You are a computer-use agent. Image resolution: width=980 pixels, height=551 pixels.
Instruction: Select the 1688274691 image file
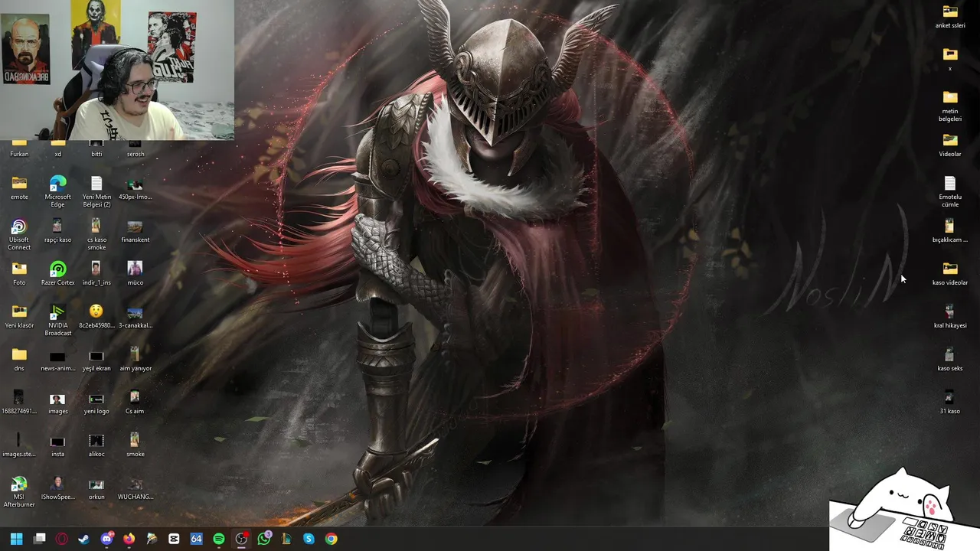point(19,403)
